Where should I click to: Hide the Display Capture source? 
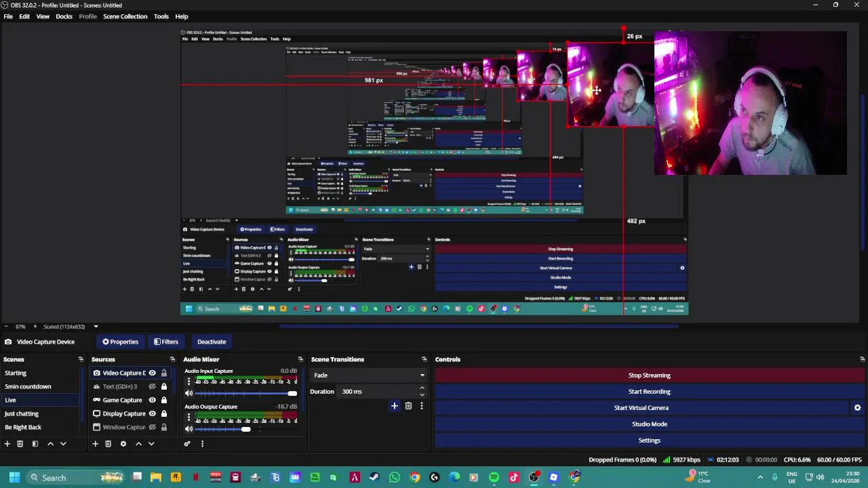(x=152, y=413)
